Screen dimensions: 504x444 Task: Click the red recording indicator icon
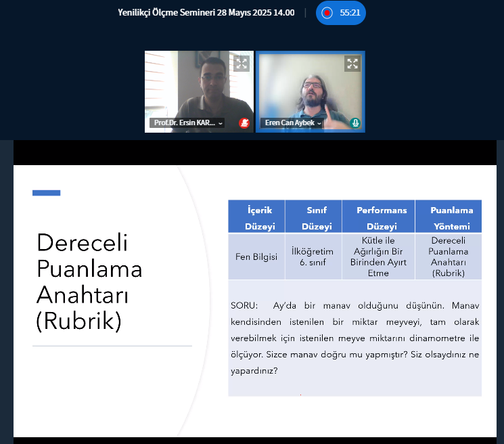[x=327, y=13]
